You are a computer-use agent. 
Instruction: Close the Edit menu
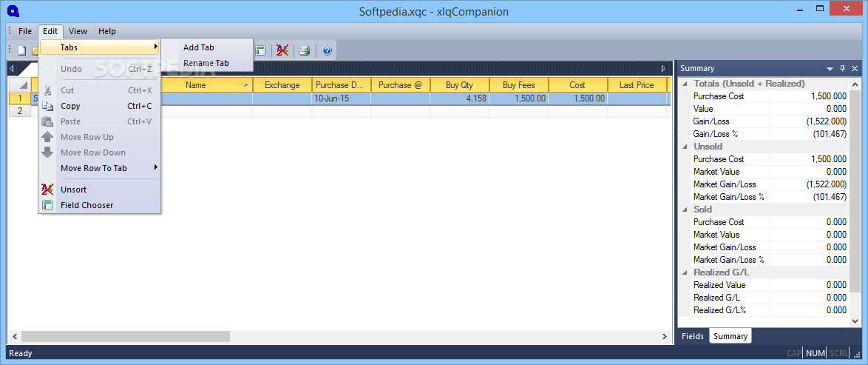(50, 31)
